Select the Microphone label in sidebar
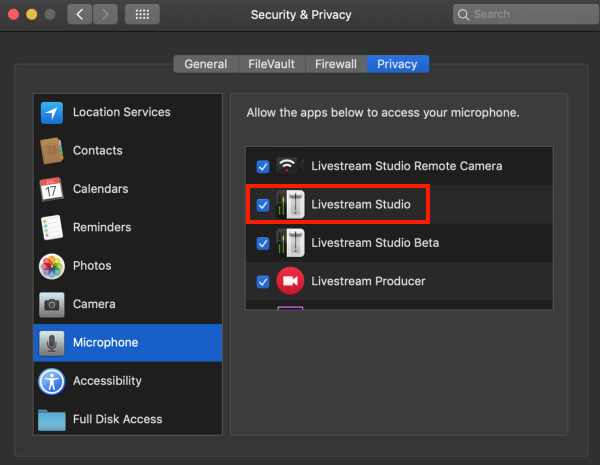Image resolution: width=600 pixels, height=465 pixels. click(x=106, y=343)
